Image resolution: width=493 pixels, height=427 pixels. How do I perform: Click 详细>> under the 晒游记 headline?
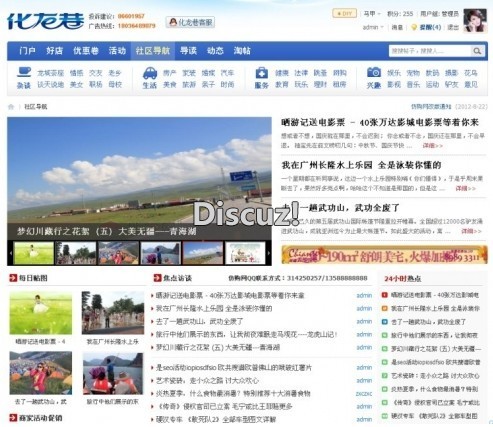click(433, 146)
